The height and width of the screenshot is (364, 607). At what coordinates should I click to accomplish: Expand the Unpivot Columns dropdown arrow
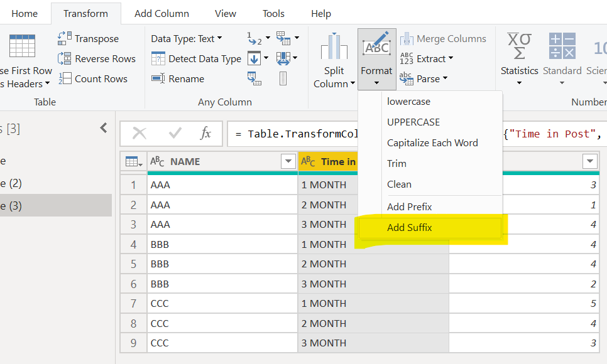(297, 38)
